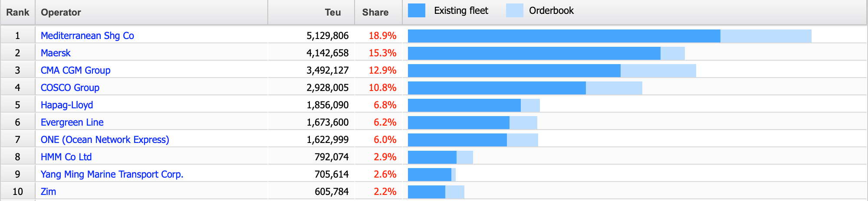Viewport: 868px width, 201px height.
Task: Select Teu value 4,142,658
Action: [327, 53]
